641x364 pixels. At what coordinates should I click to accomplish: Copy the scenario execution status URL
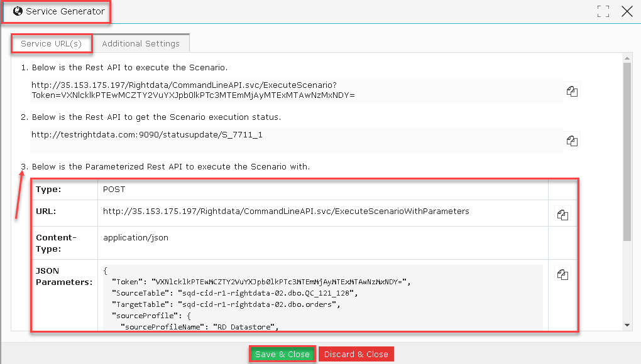pyautogui.click(x=572, y=141)
